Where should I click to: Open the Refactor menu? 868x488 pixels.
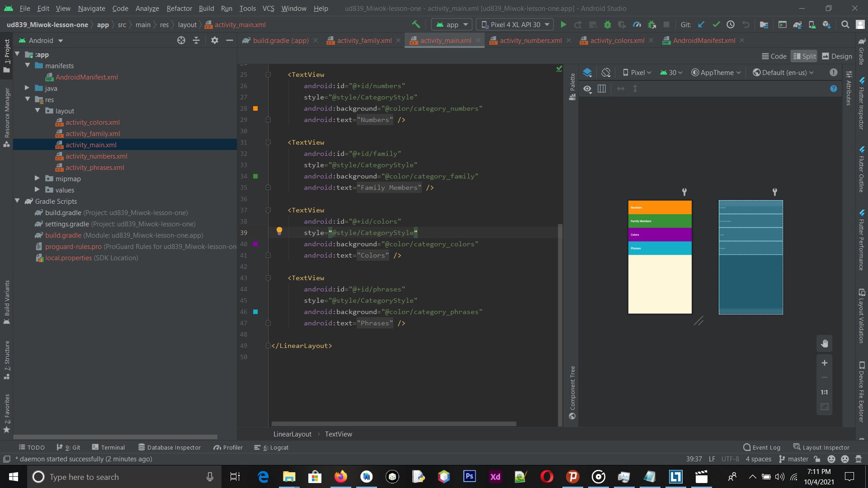pyautogui.click(x=179, y=8)
